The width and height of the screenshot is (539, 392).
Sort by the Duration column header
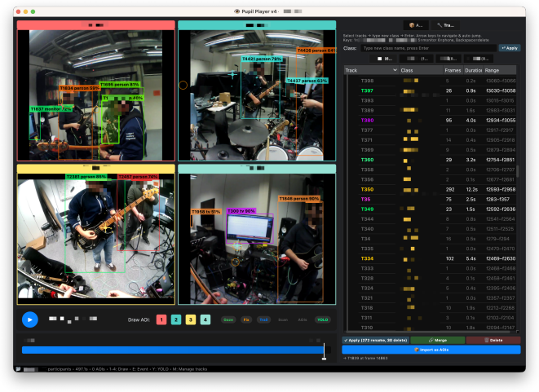473,70
